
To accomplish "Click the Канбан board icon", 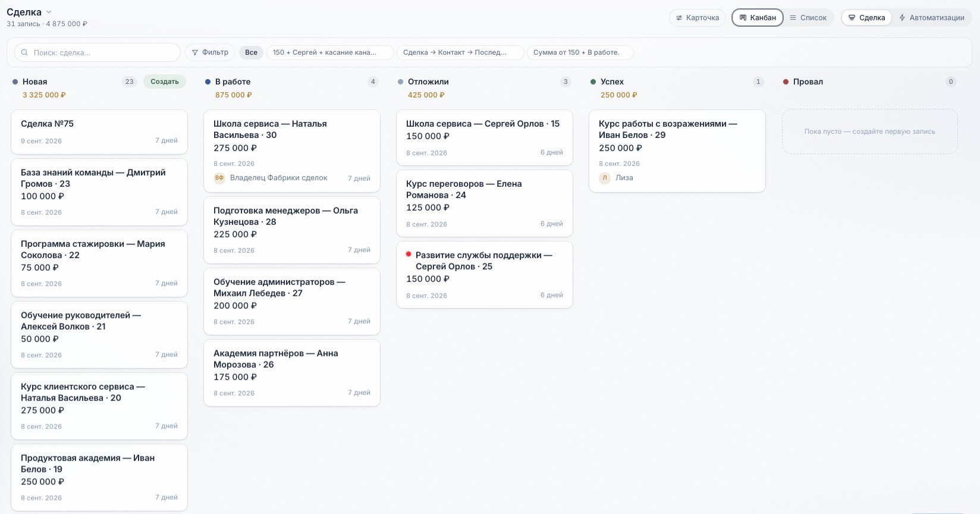I will 743,18.
